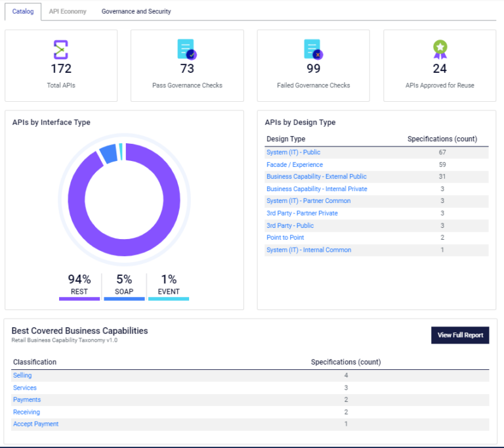This screenshot has height=448, width=504.
Task: Select the 99 Failed Governance Checks value
Action: tap(314, 68)
